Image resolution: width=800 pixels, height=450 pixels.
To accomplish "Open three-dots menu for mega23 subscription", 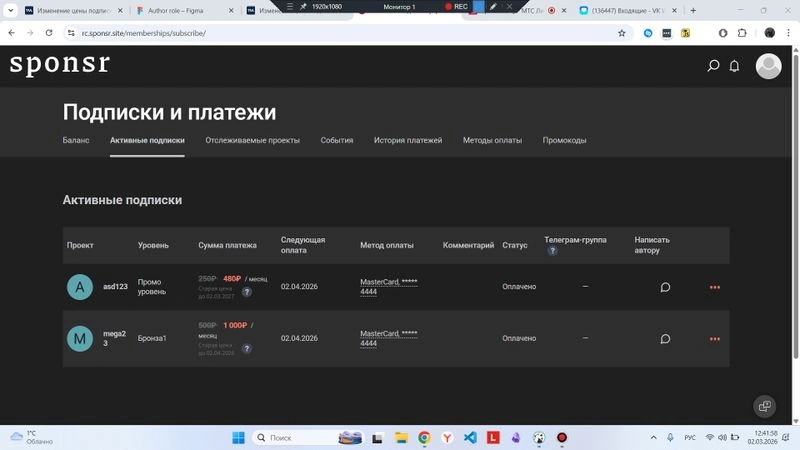I will [x=715, y=339].
